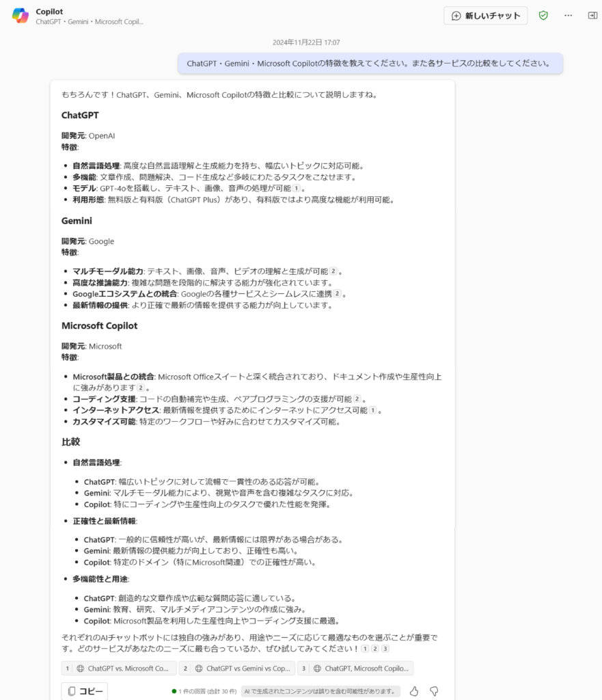Click the 多機能性と用途 comparison subheading
This screenshot has width=602, height=700.
point(101,579)
